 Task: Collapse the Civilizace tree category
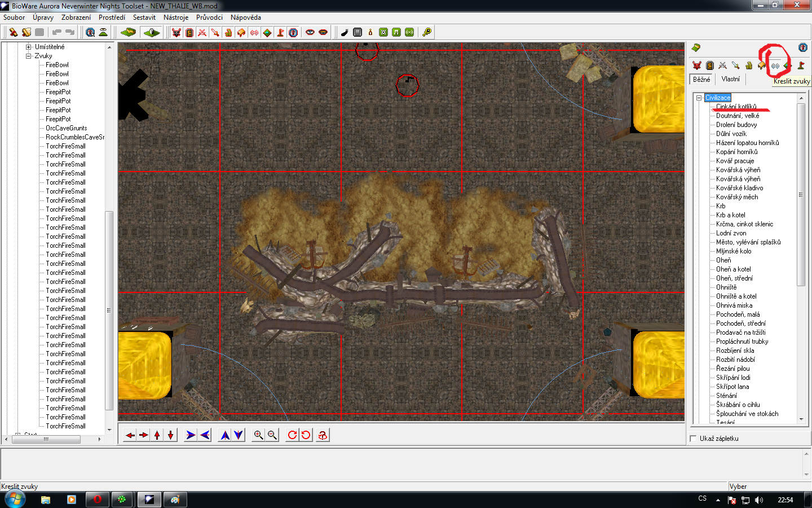tap(699, 98)
